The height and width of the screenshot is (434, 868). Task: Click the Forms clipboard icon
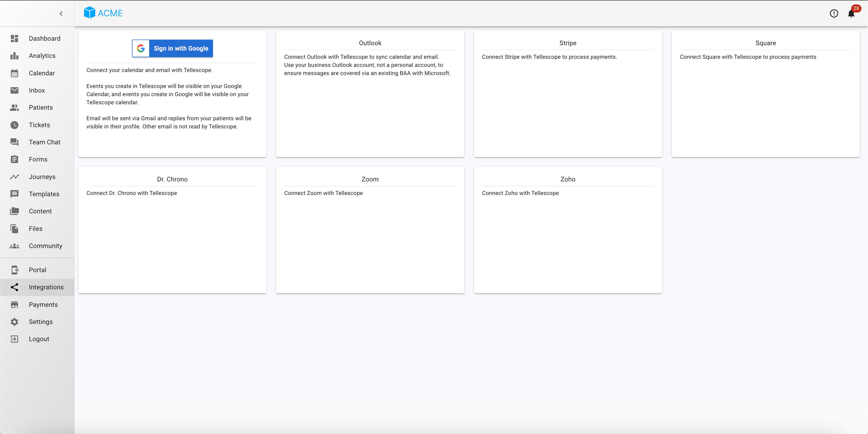[x=14, y=159]
